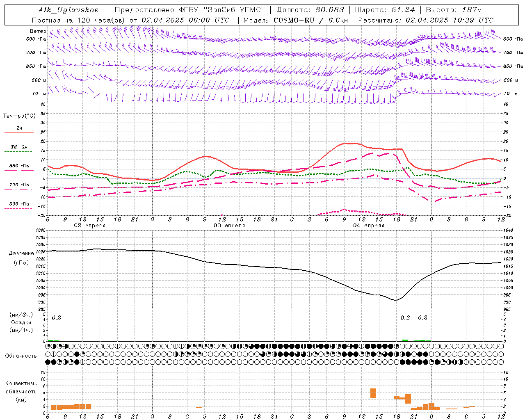Click the Ветер wind panel label
525x420 pixels.
(x=38, y=31)
